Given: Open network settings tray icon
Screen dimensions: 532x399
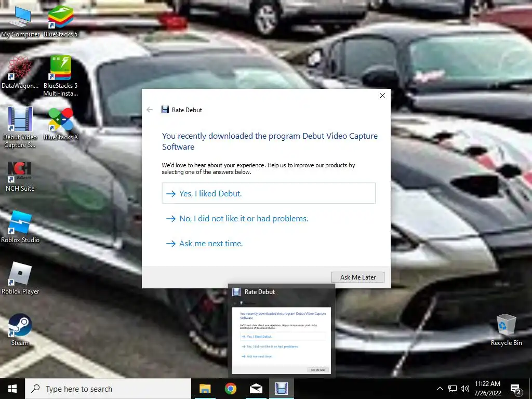Looking at the screenshot, I should 453,389.
